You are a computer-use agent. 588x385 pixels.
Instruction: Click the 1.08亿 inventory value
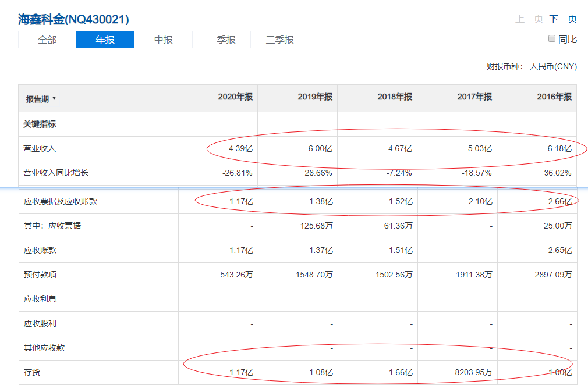click(321, 372)
